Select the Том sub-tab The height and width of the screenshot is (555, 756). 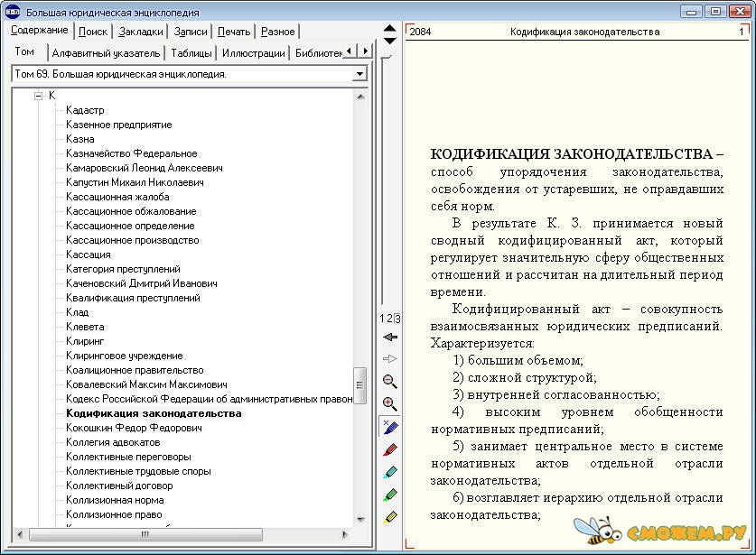coord(24,51)
